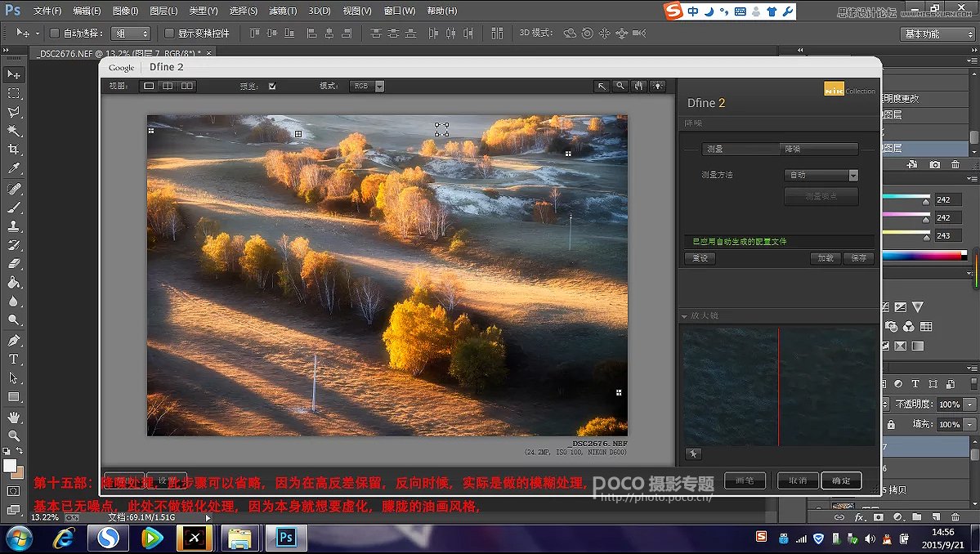Image resolution: width=980 pixels, height=554 pixels.
Task: Switch Dfine to split preview view
Action: pos(168,86)
